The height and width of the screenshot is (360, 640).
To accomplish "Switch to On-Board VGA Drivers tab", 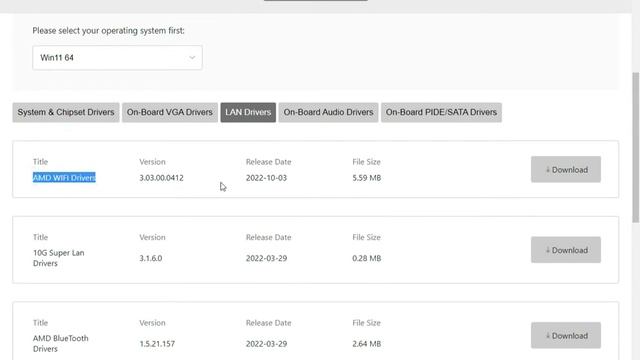I will tap(170, 112).
